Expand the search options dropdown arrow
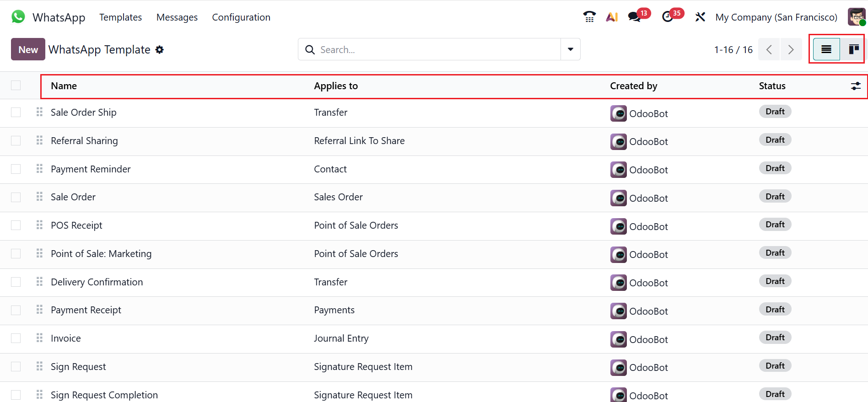The width and height of the screenshot is (868, 402). click(x=571, y=49)
